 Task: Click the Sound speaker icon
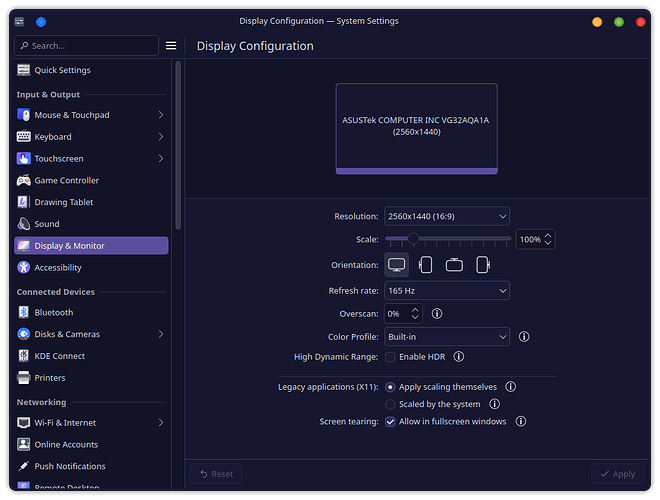(24, 224)
